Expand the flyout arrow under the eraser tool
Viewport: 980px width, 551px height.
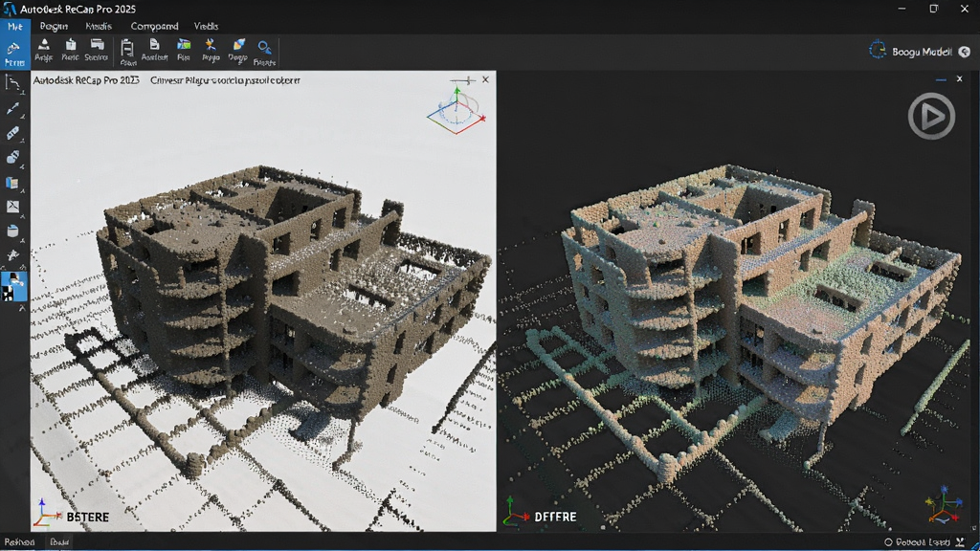coord(23,142)
